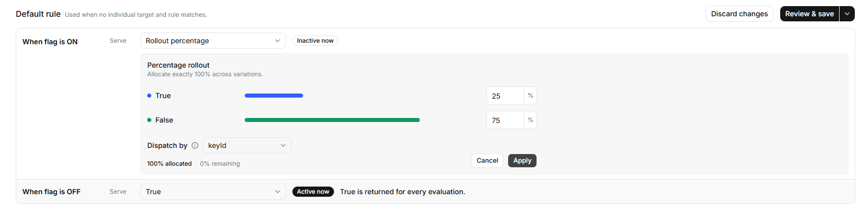
Task: Click the Review & save button
Action: pyautogui.click(x=810, y=14)
